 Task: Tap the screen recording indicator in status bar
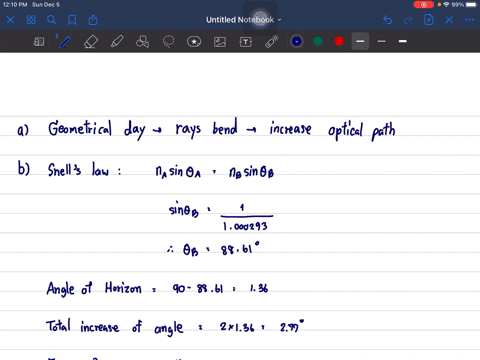pyautogui.click(x=424, y=5)
